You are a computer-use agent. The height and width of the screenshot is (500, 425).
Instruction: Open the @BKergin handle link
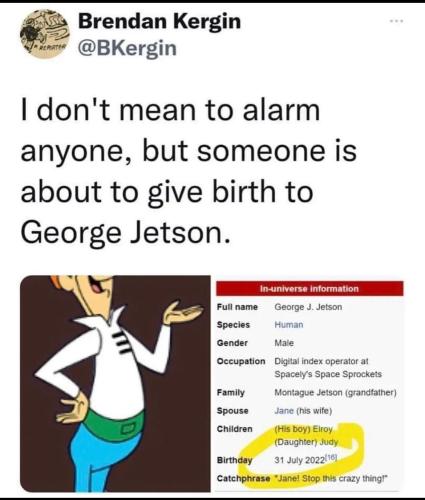coord(127,48)
